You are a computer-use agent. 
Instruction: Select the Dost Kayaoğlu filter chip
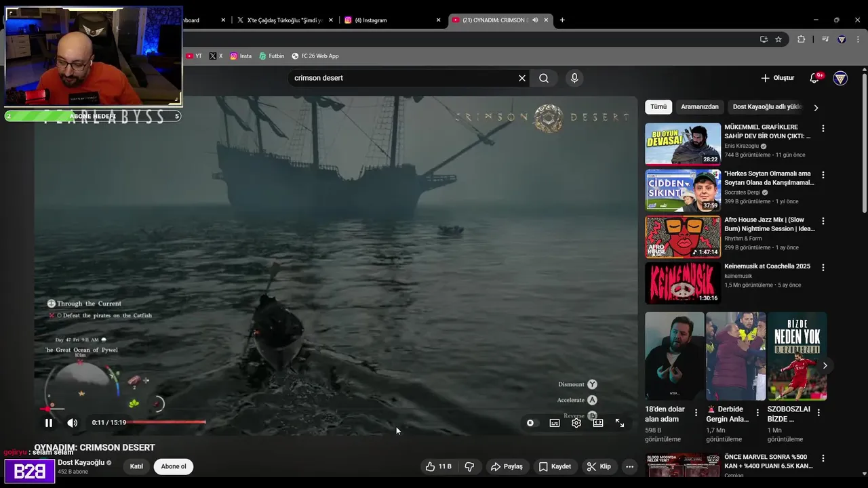coord(767,107)
